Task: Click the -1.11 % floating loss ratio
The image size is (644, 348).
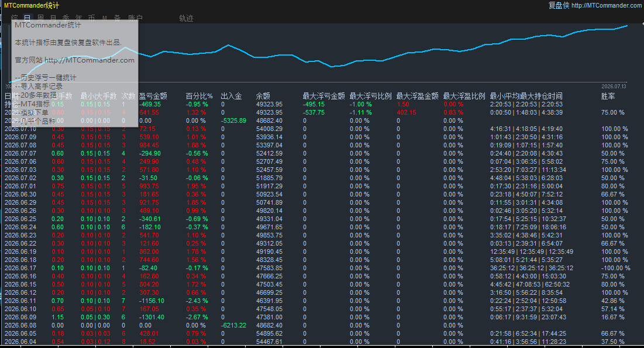Action: pos(361,112)
